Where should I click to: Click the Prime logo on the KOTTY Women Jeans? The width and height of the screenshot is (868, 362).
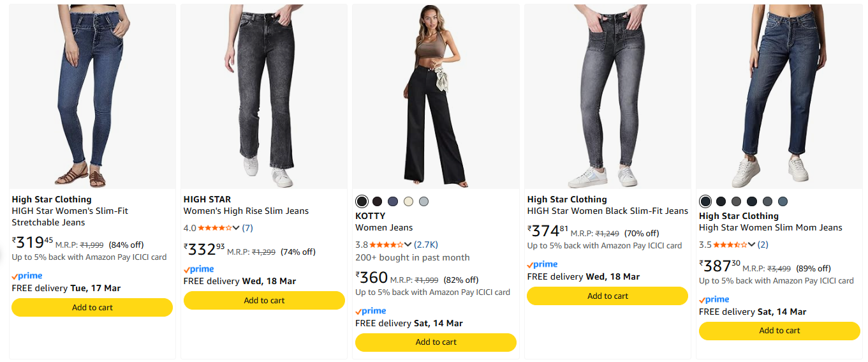pyautogui.click(x=371, y=311)
